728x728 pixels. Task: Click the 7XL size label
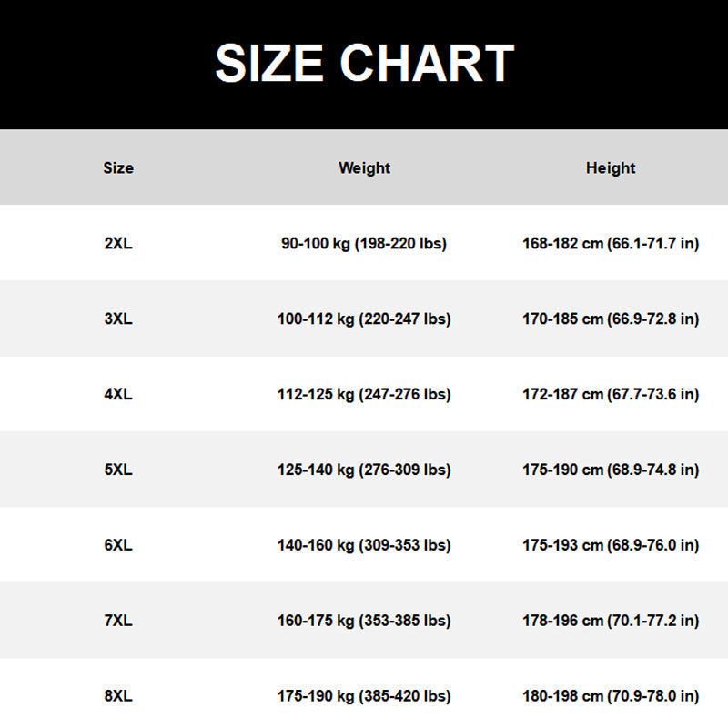tap(118, 621)
